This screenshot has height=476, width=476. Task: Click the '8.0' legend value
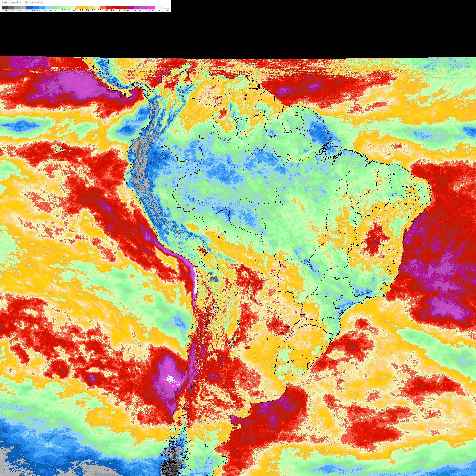coord(100,10)
